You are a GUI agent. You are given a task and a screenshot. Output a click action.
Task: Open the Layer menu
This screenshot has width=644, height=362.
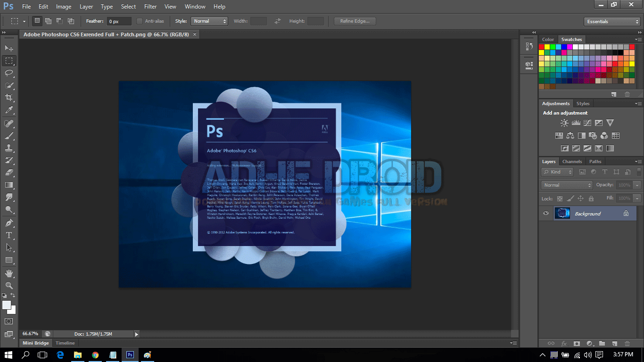pyautogui.click(x=86, y=7)
